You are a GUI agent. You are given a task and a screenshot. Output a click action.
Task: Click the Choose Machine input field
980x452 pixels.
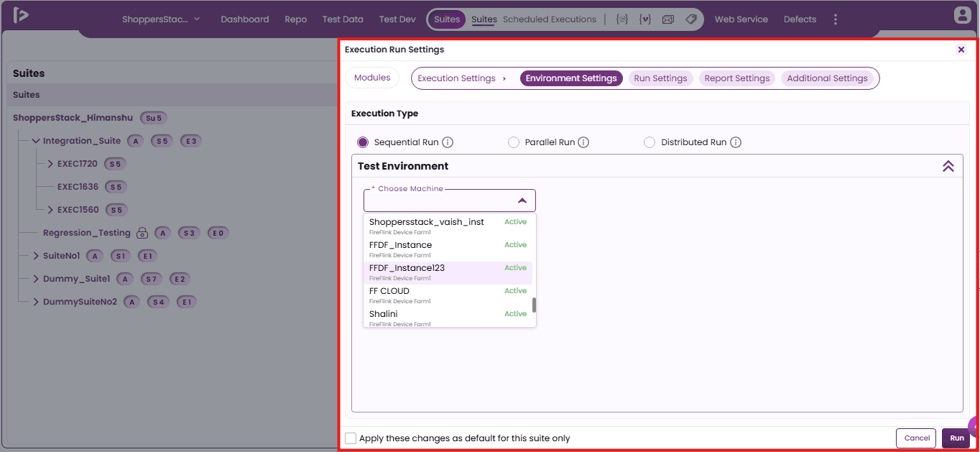click(x=450, y=200)
